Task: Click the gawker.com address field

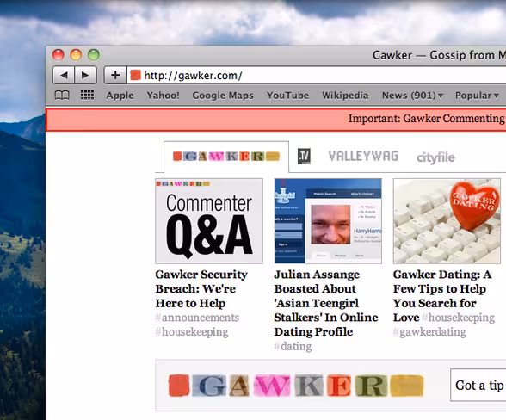Action: pos(317,75)
